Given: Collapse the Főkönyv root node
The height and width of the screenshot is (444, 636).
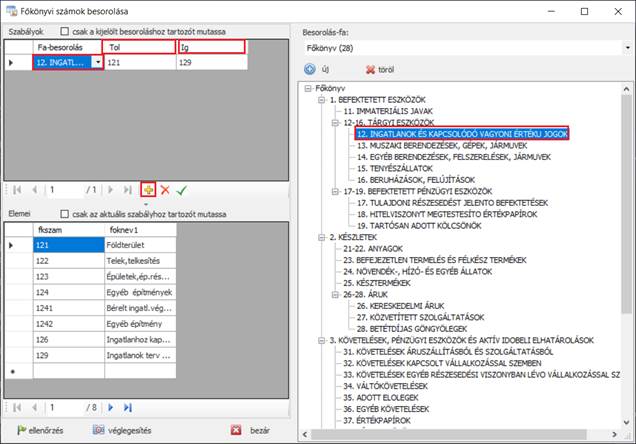Looking at the screenshot, I should coord(308,88).
